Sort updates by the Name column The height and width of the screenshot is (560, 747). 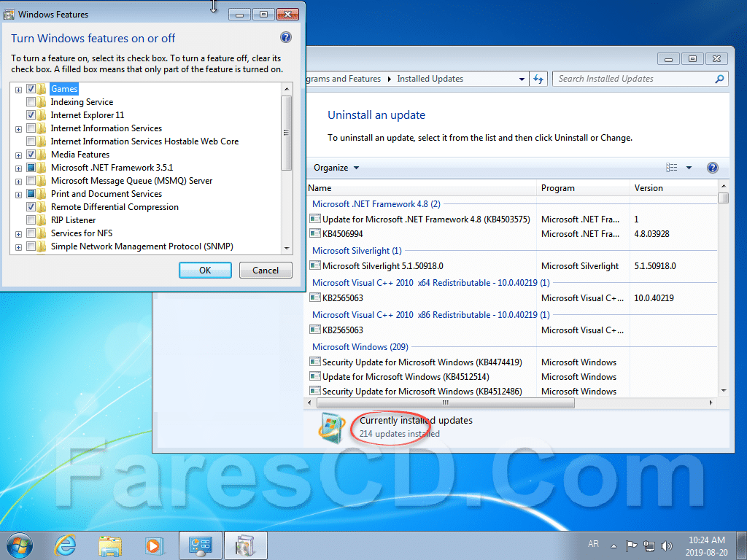point(421,187)
